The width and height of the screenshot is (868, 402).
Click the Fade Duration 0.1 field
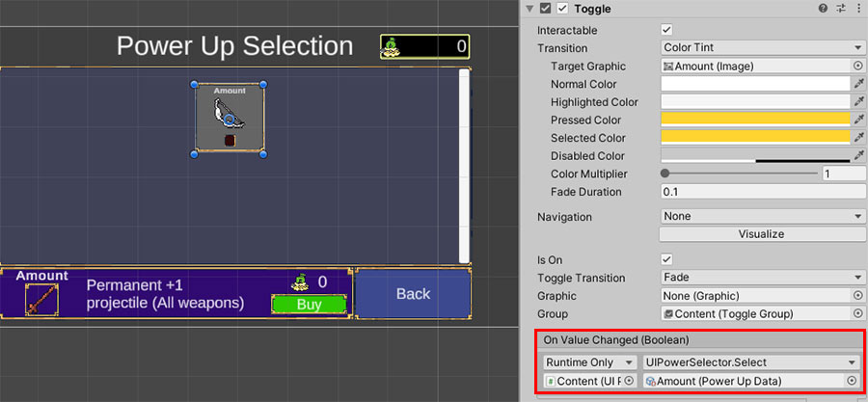764,192
